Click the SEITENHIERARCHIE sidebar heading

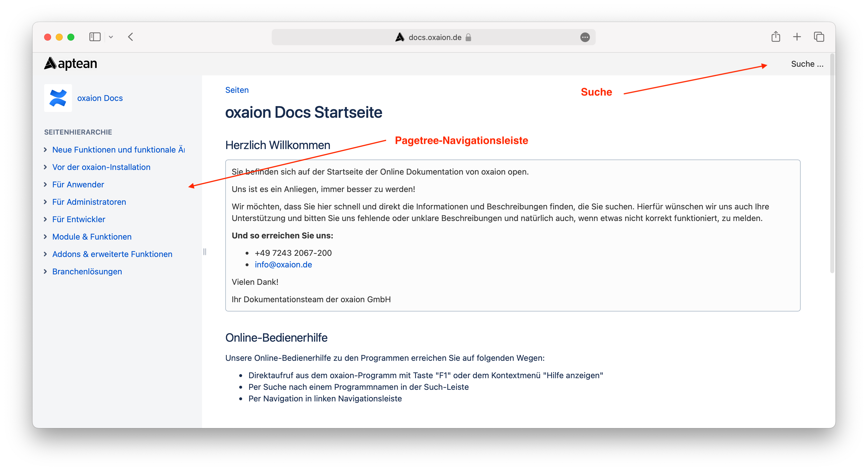pos(78,132)
